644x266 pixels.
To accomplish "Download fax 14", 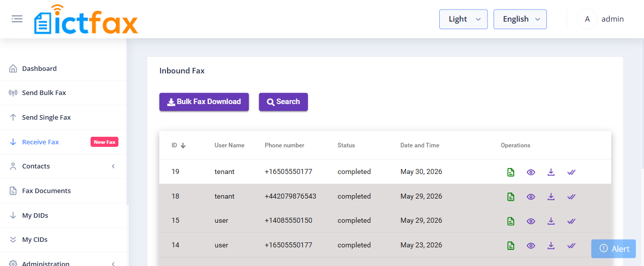I will [x=551, y=245].
